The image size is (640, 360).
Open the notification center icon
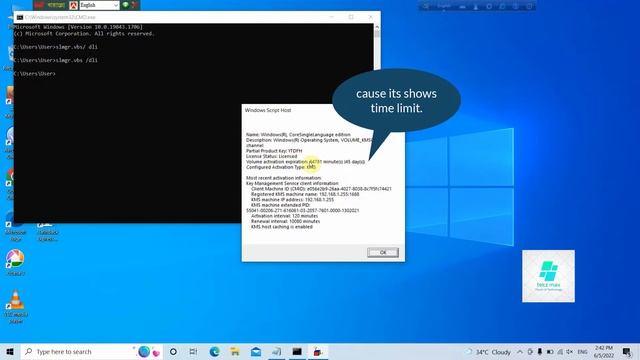pyautogui.click(x=627, y=352)
